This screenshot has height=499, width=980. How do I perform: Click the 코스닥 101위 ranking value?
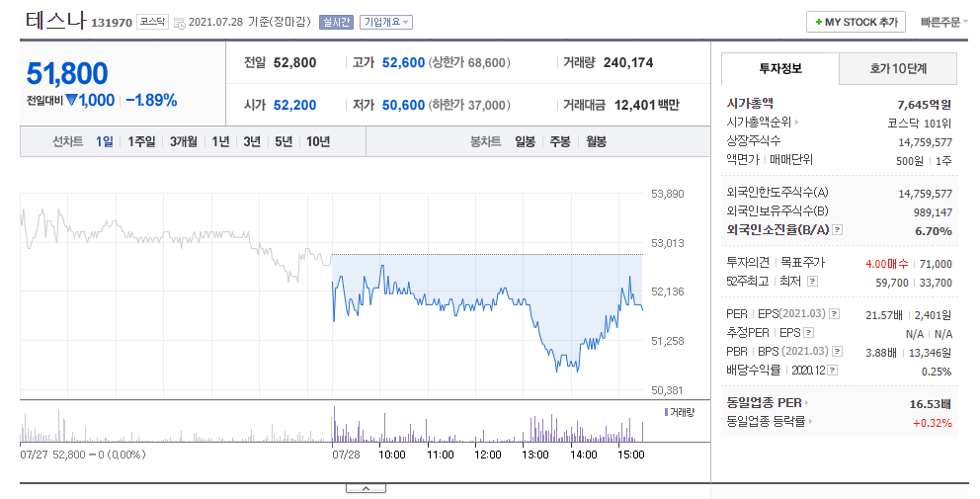[920, 124]
